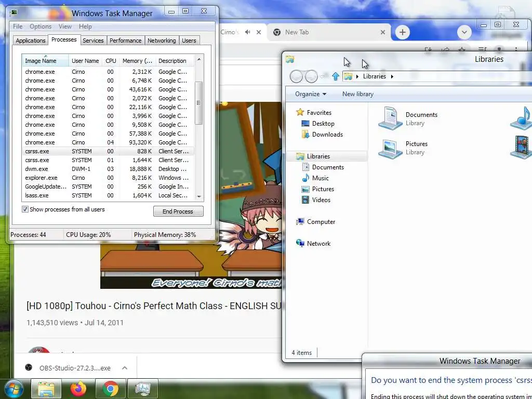This screenshot has width=532, height=399.
Task: Open Windows Explorer from the taskbar
Action: [46, 389]
